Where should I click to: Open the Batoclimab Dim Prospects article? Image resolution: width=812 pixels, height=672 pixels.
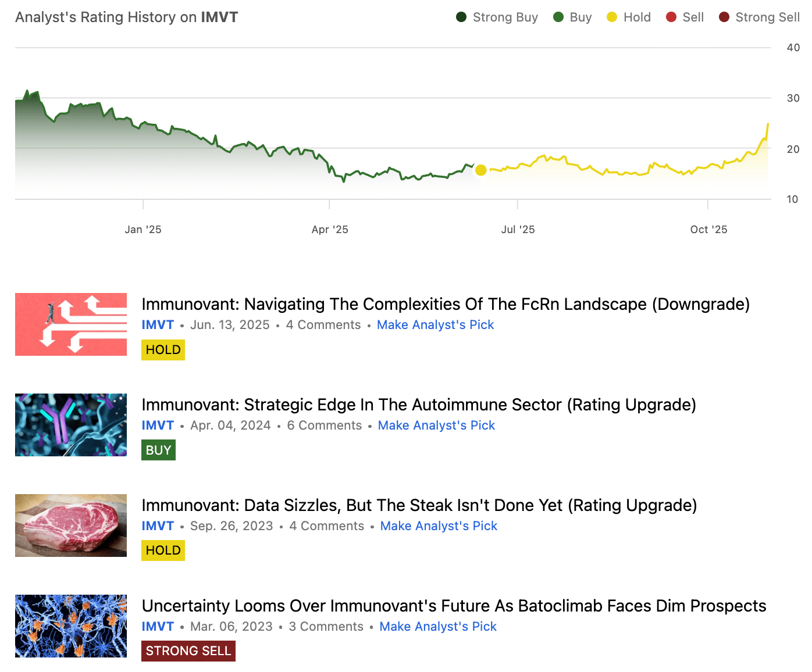click(454, 606)
